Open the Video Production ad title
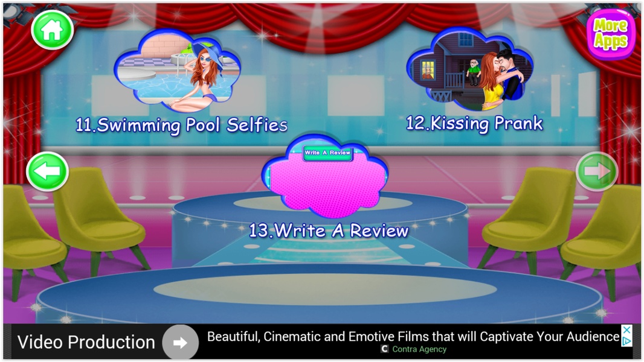 (86, 342)
